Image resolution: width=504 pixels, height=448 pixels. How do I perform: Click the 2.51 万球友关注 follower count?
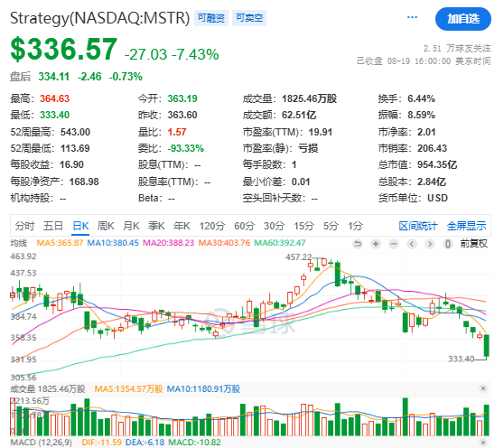click(x=457, y=49)
